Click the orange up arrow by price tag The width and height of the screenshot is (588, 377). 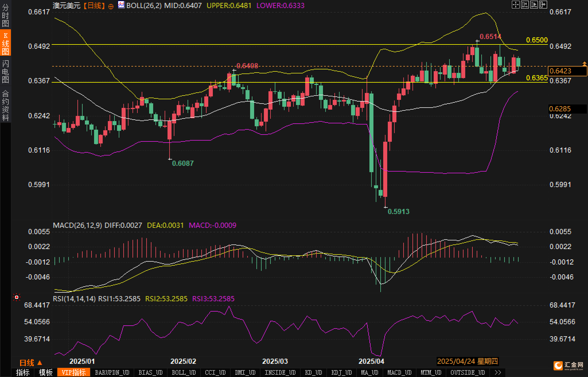(584, 63)
